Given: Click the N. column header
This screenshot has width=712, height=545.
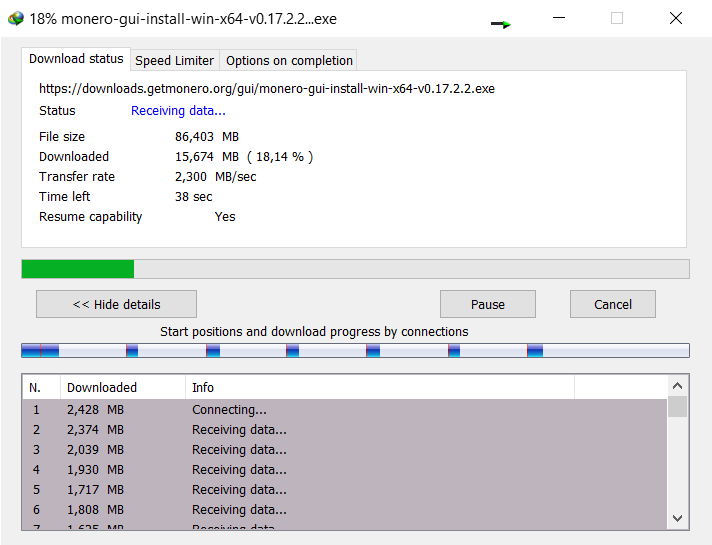Looking at the screenshot, I should pos(41,387).
